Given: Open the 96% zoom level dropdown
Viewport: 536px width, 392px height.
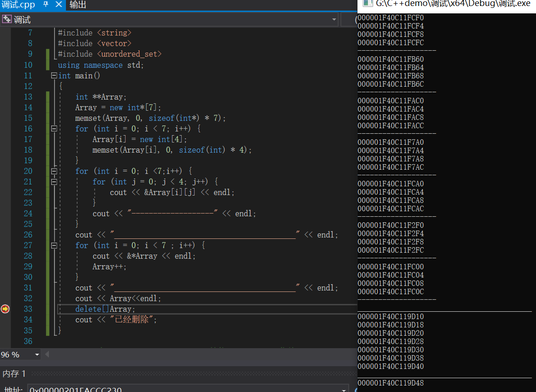Looking at the screenshot, I should point(37,355).
